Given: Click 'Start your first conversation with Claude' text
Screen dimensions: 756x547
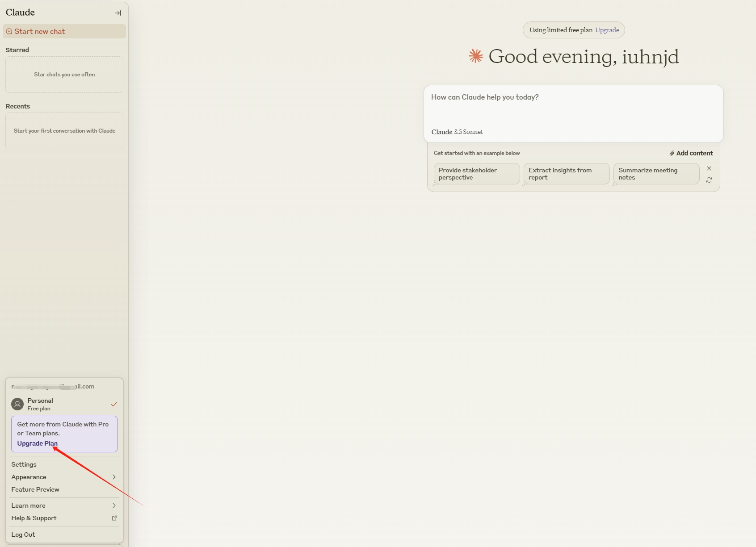Looking at the screenshot, I should (x=64, y=131).
